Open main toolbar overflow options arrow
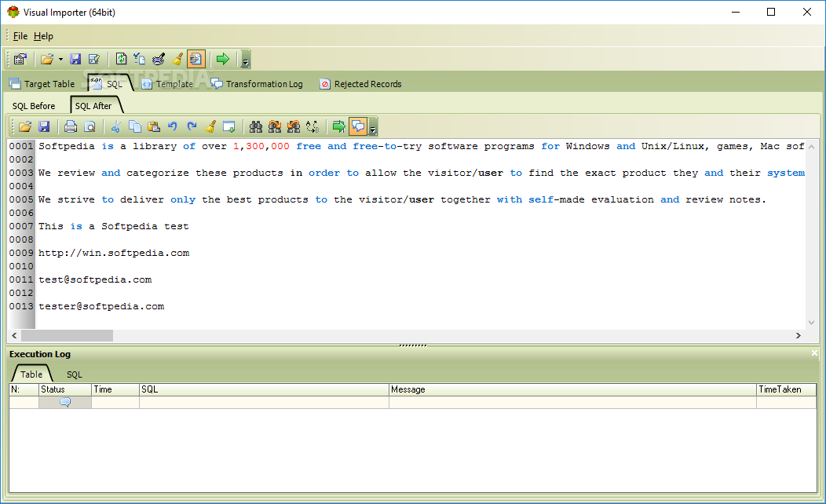 click(246, 60)
